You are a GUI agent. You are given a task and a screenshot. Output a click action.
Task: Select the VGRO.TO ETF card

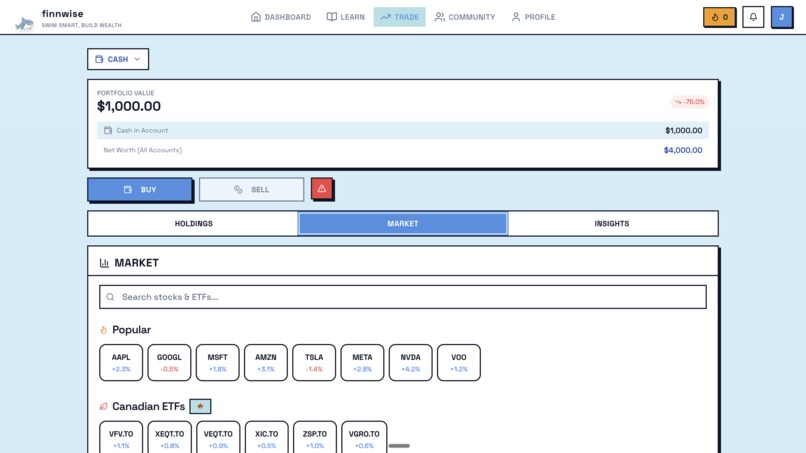coord(364,438)
